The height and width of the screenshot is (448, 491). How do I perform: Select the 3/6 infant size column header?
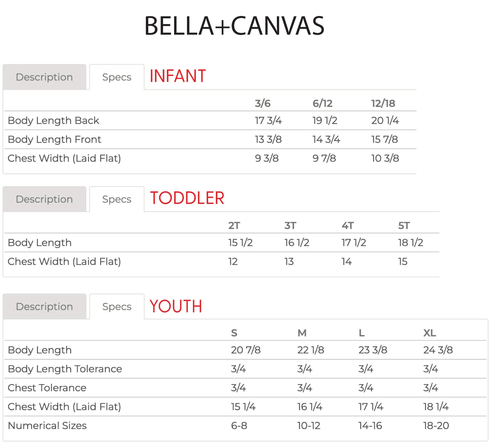click(x=263, y=103)
